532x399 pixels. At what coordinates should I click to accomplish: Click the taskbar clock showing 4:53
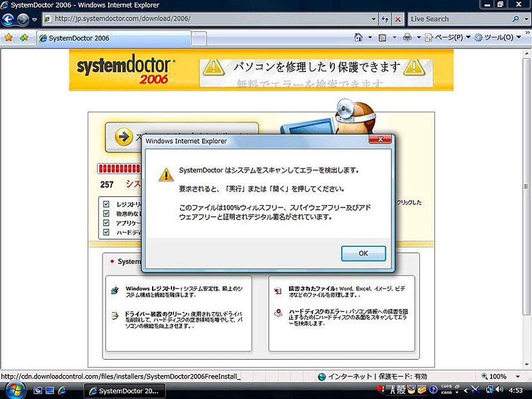coord(516,391)
